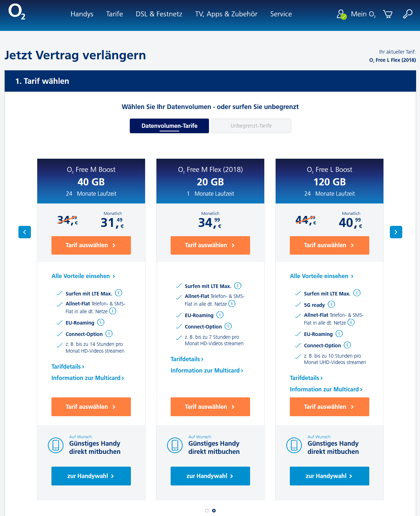
Task: Choose Free M Boost with top Tarif auswählen
Action: 91,245
